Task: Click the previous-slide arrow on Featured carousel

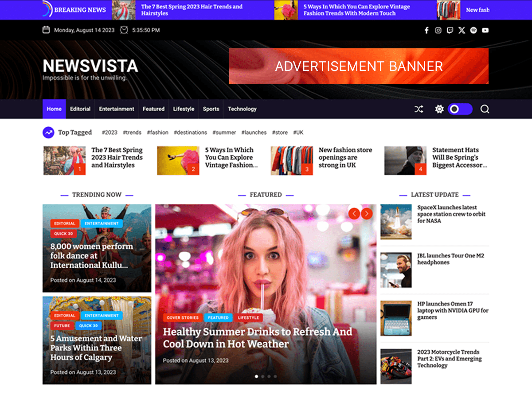Action: click(x=354, y=213)
